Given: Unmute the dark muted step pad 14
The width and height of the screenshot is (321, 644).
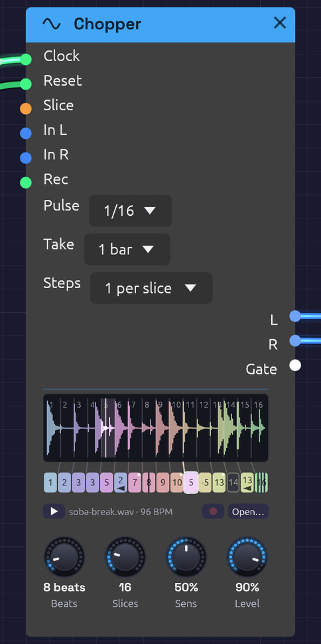Looking at the screenshot, I should 233,483.
